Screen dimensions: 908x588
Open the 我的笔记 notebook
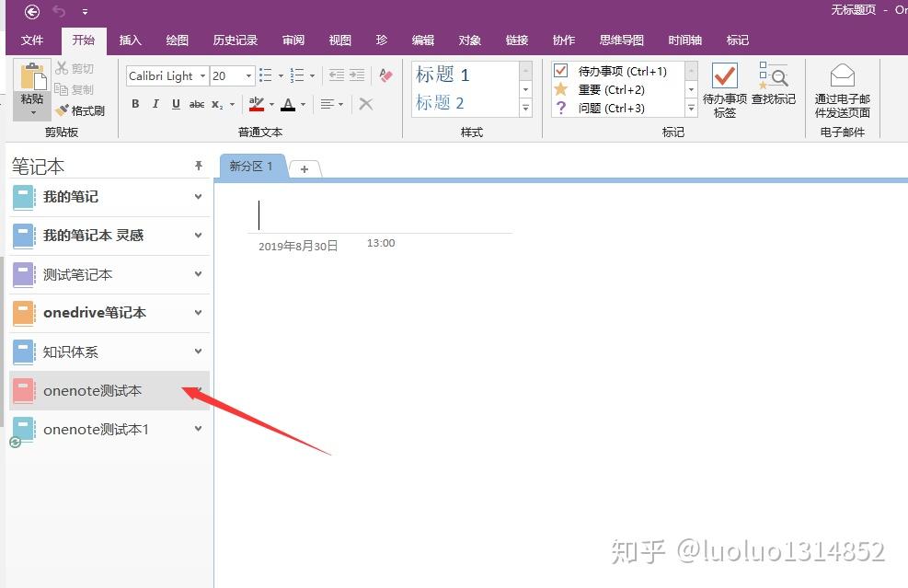71,196
